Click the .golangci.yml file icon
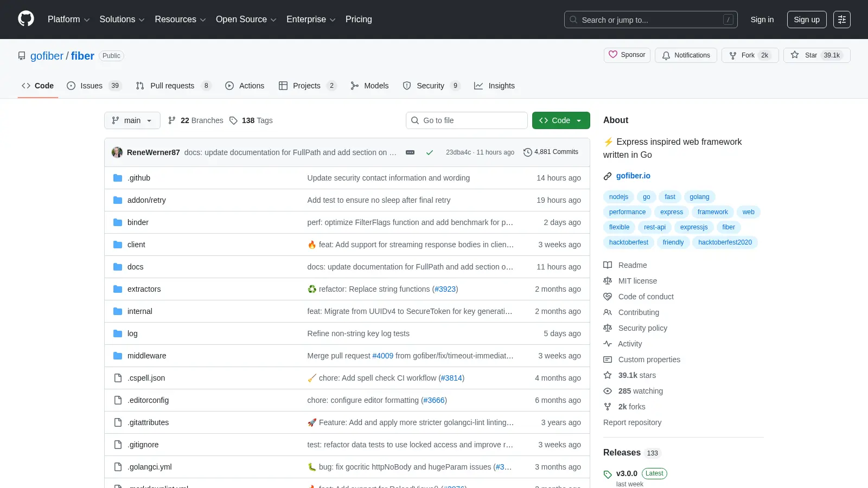Screen dimensions: 868x488 click(118, 467)
